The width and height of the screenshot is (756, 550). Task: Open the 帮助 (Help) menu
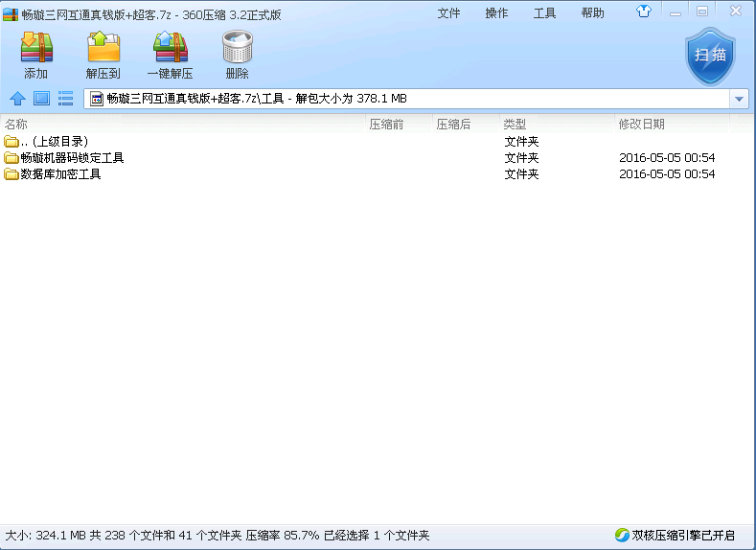[592, 13]
